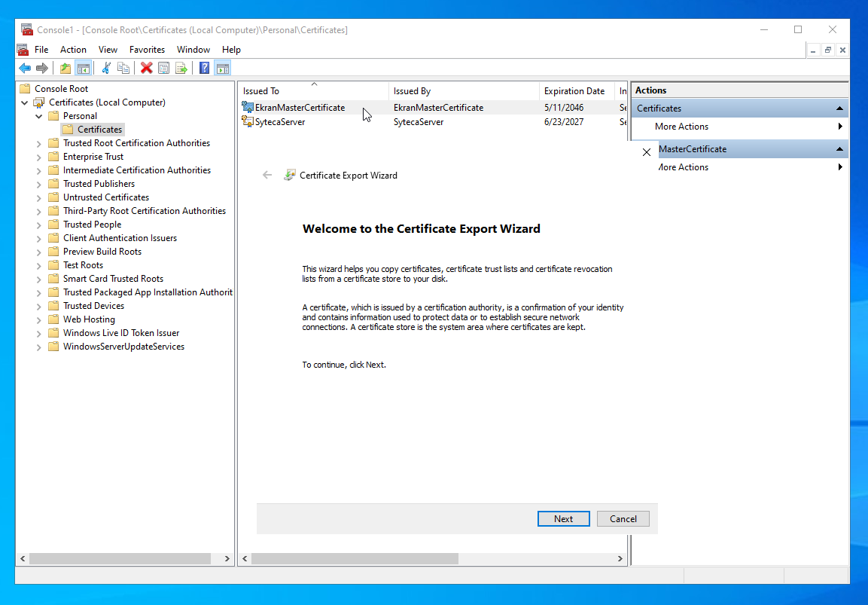
Task: Expand Untrusted Certificates chevron
Action: (38, 198)
